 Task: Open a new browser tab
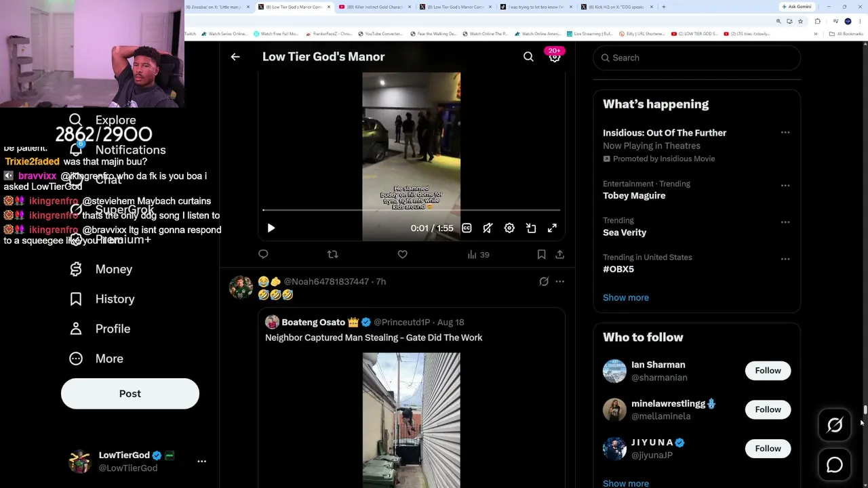pyautogui.click(x=663, y=7)
